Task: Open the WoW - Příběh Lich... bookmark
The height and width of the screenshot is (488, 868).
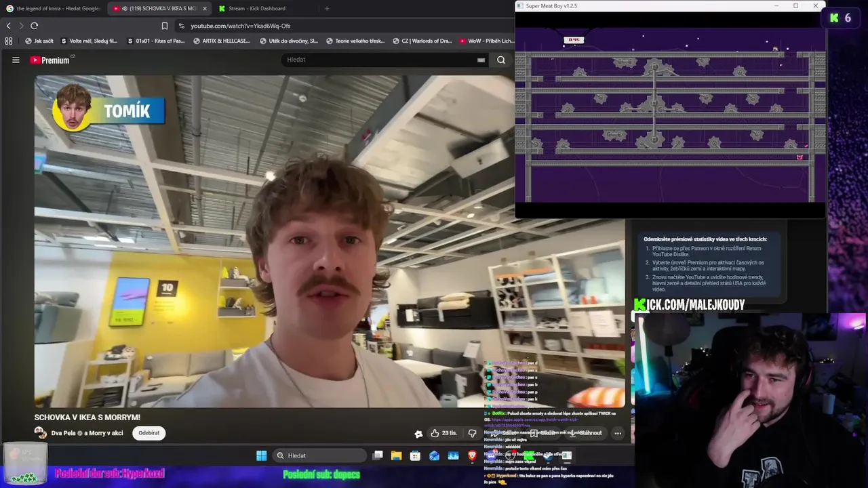Action: tap(486, 41)
